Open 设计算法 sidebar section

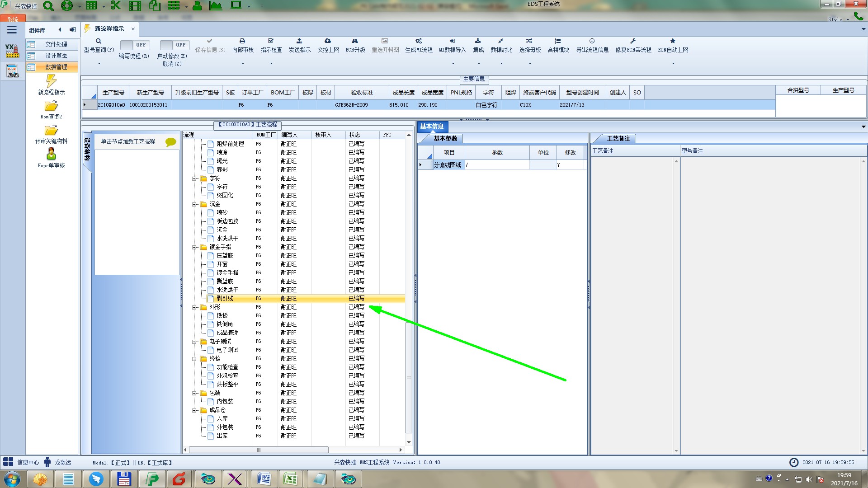(x=52, y=56)
